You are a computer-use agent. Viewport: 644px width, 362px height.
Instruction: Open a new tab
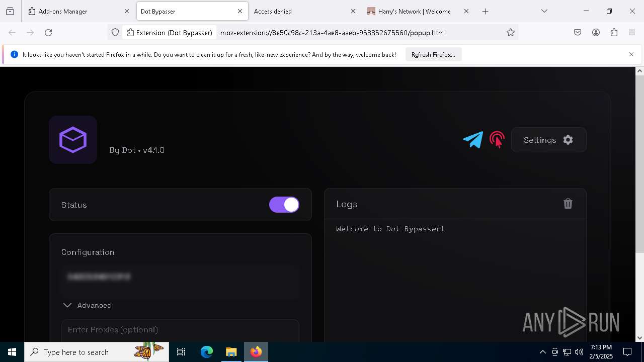[x=485, y=11]
